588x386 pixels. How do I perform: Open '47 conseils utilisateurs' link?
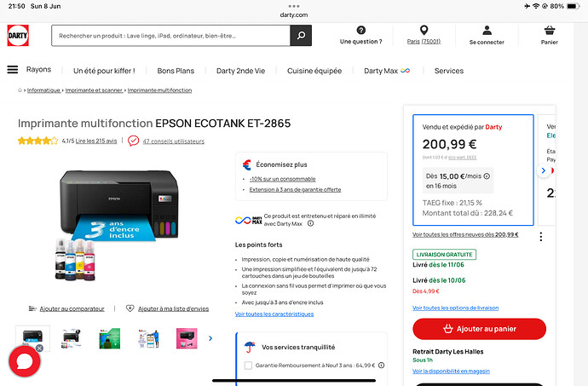(x=174, y=141)
